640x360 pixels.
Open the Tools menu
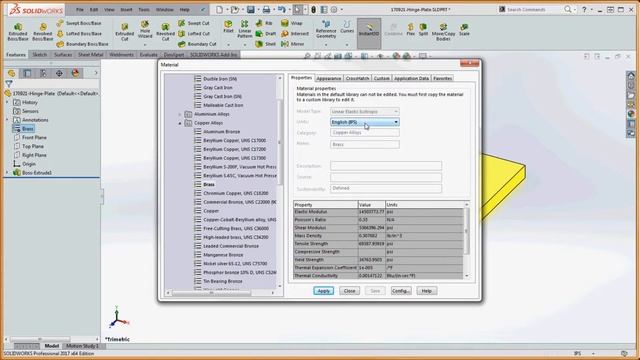click(x=144, y=9)
